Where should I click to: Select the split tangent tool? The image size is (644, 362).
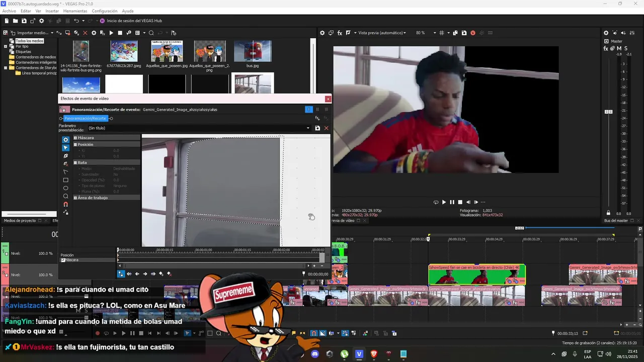[x=65, y=172]
